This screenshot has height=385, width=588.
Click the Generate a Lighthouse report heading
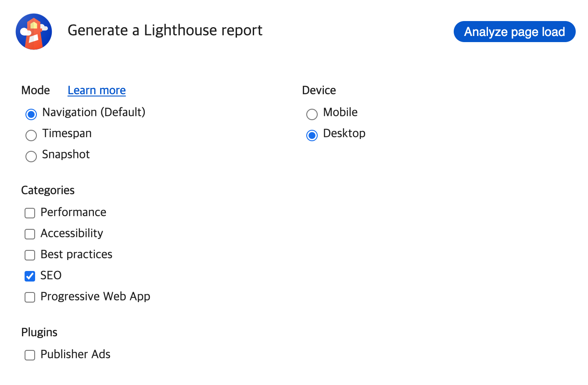click(x=165, y=30)
